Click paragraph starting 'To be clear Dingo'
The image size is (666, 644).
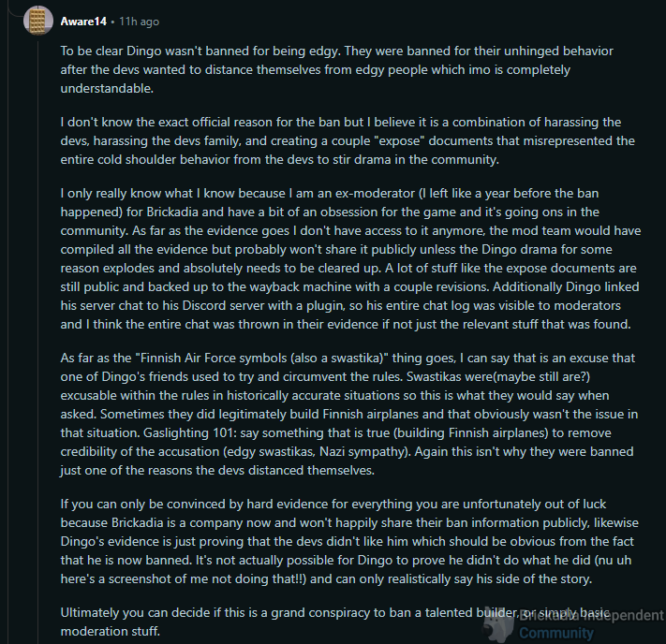click(336, 69)
